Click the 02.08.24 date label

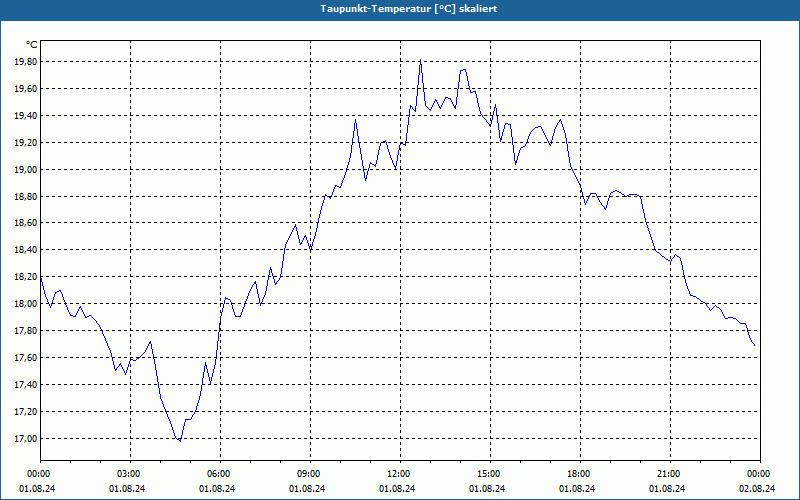pyautogui.click(x=758, y=489)
